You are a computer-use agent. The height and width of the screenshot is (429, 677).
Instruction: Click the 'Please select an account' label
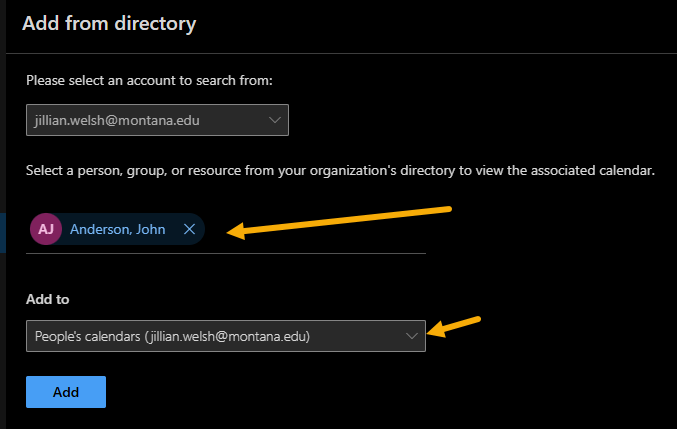point(148,79)
